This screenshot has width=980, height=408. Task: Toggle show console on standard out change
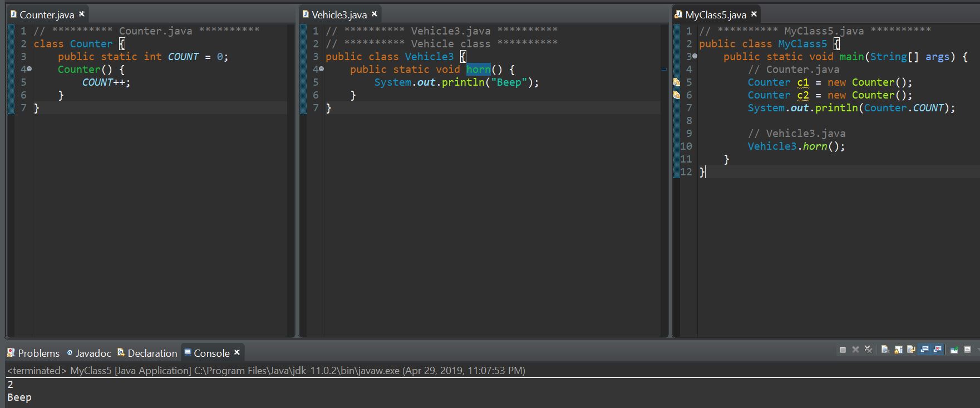[924, 350]
